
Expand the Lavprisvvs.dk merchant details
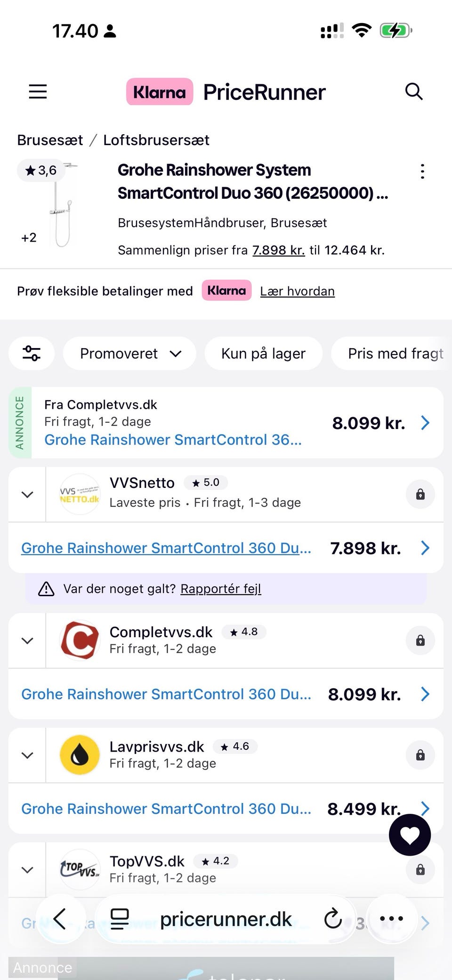click(27, 755)
